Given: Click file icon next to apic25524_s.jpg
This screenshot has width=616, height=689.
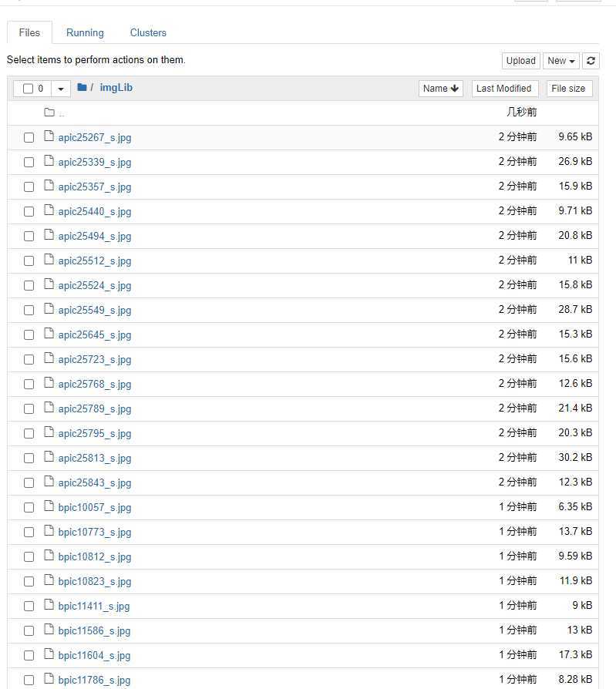Looking at the screenshot, I should click(49, 284).
